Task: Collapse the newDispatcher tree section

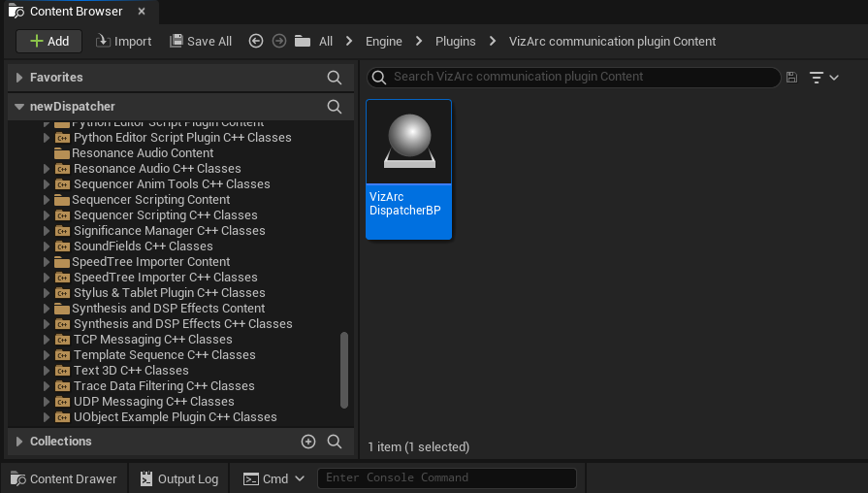Action: coord(19,107)
